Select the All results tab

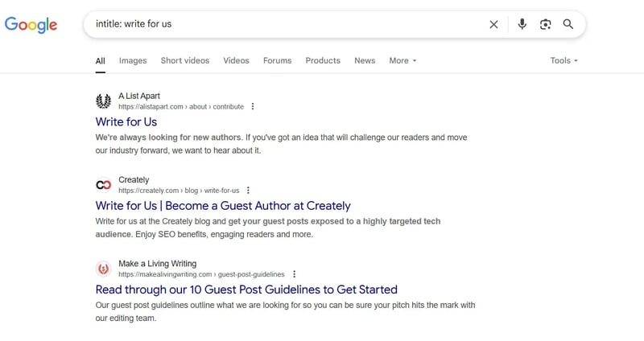(x=100, y=61)
